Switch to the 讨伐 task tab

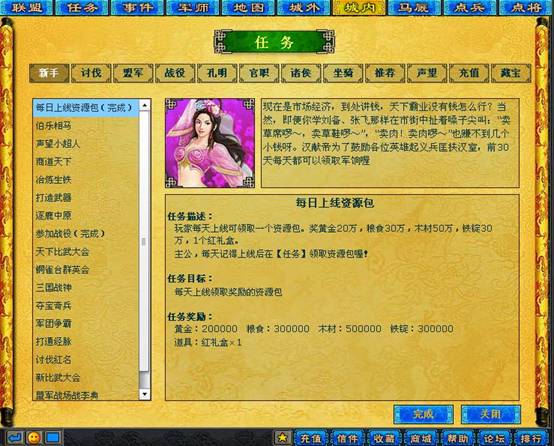[91, 73]
